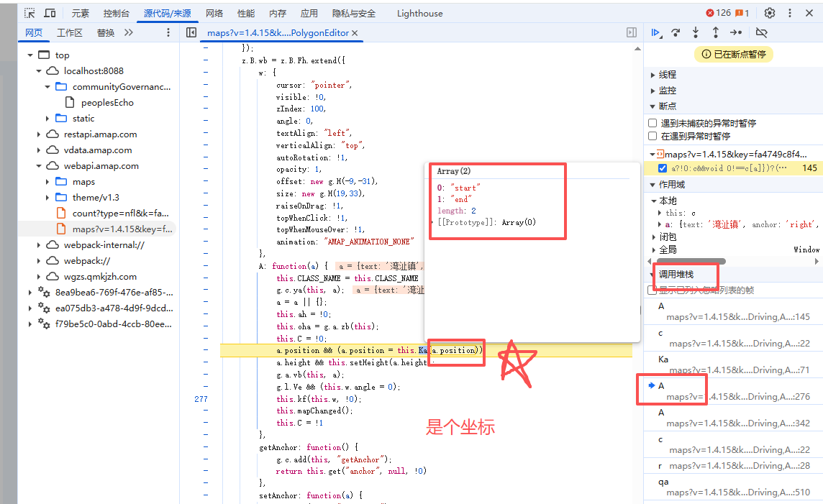Check the 在遇到异常时暂停 option

click(x=653, y=136)
